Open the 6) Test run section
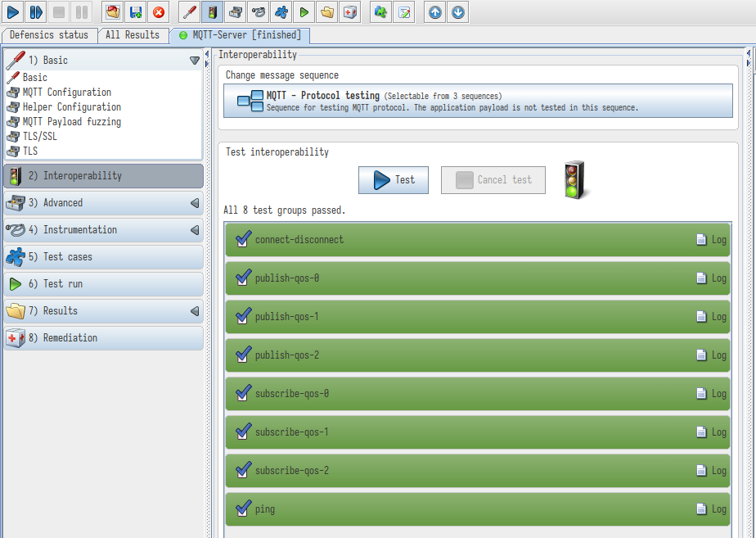Screen dimensions: 756x538 [x=103, y=283]
